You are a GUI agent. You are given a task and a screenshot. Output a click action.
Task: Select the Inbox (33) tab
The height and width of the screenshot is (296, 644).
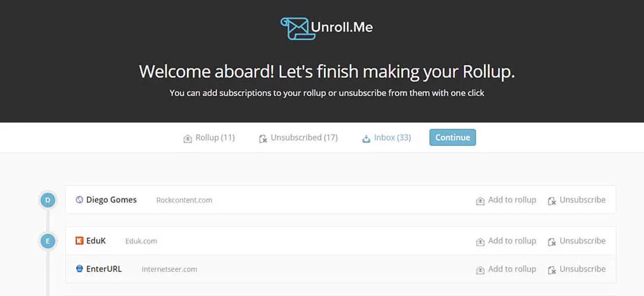point(386,138)
